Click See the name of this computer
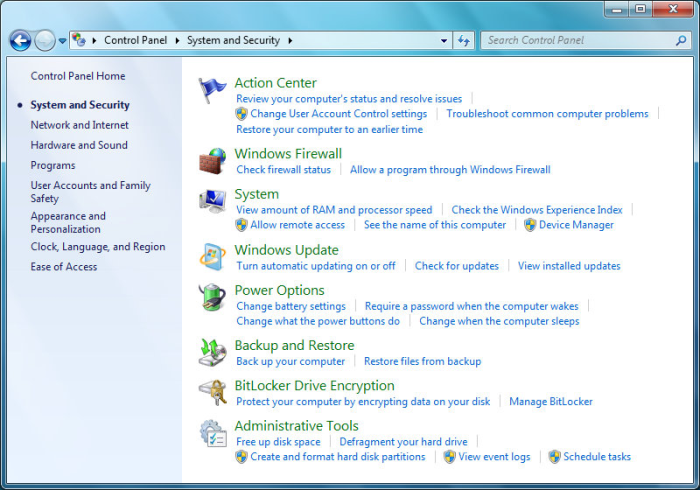700x490 pixels. click(x=435, y=225)
